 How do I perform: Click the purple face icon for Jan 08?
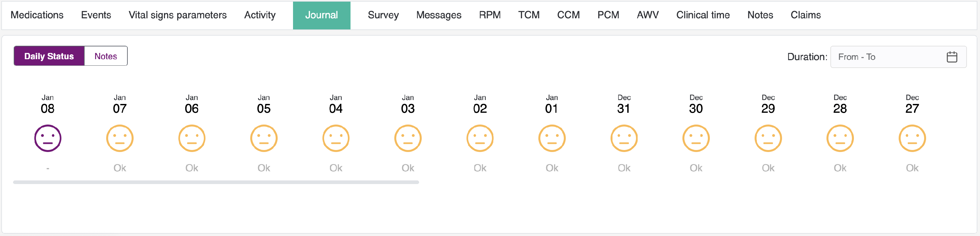[48, 138]
